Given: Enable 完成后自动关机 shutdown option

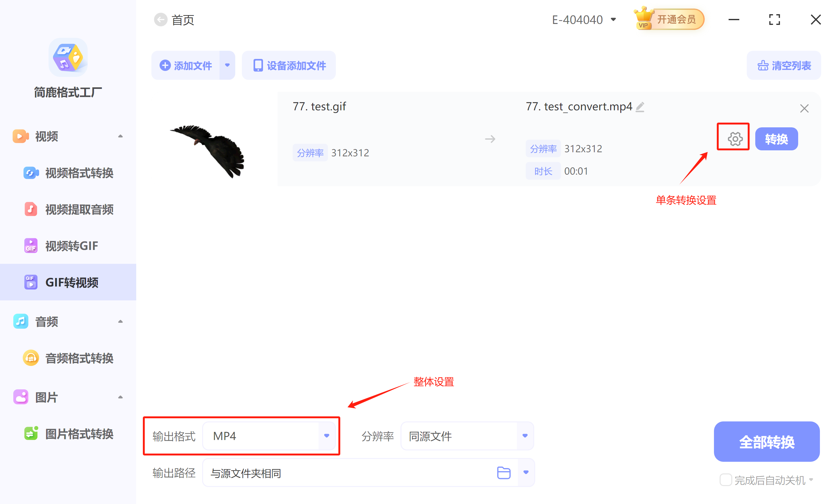Looking at the screenshot, I should 726,480.
